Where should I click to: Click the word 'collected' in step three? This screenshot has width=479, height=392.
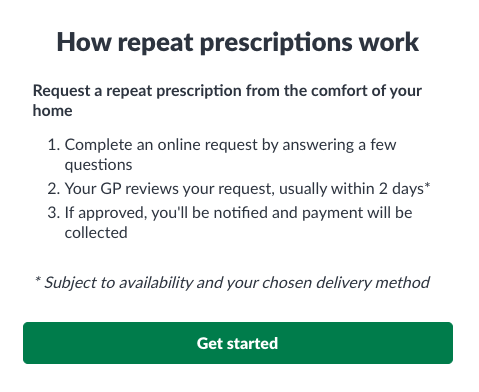(x=96, y=233)
